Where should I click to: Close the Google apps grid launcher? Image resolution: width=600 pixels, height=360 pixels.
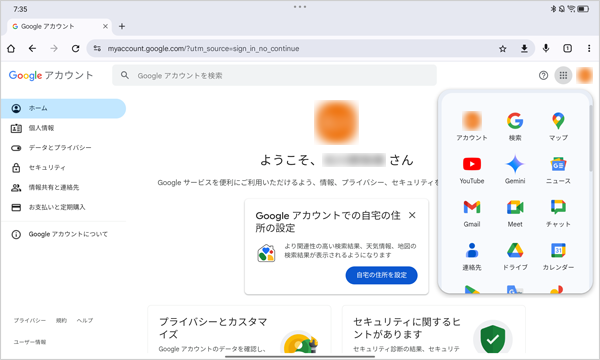pos(563,75)
